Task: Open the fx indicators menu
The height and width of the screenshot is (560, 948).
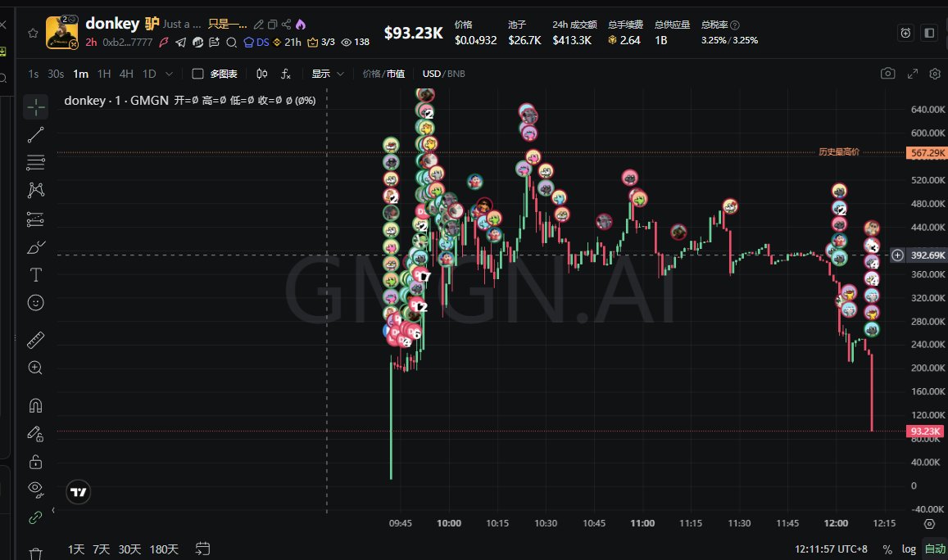Action: 286,74
